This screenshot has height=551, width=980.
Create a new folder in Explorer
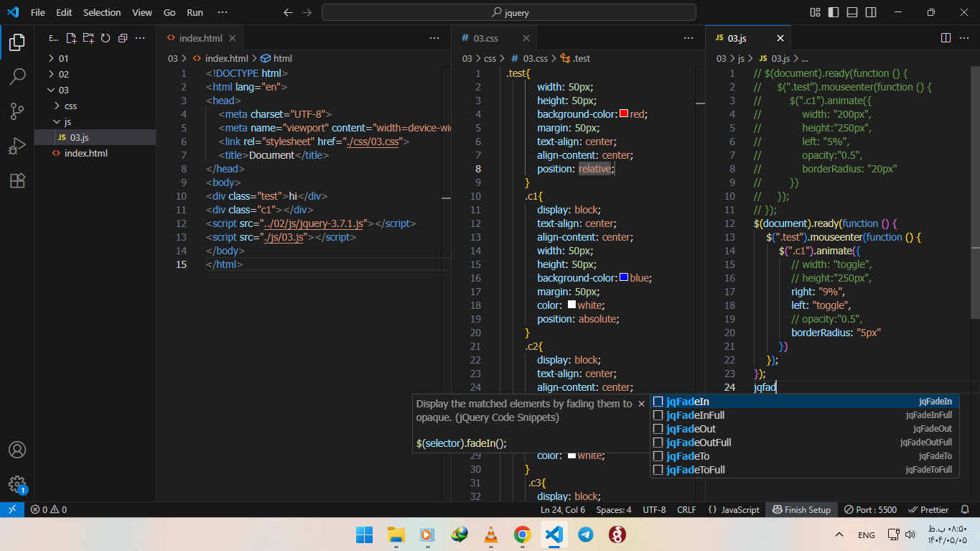point(88,38)
